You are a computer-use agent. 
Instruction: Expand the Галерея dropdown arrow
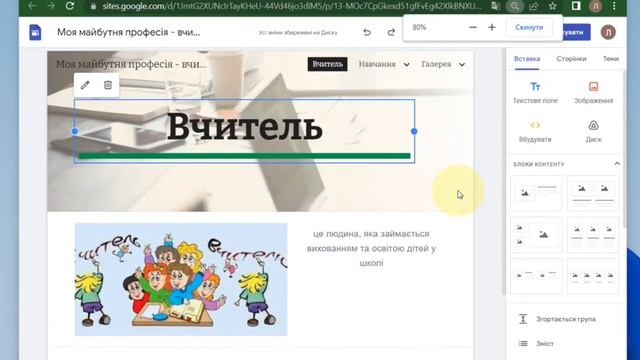coord(462,64)
